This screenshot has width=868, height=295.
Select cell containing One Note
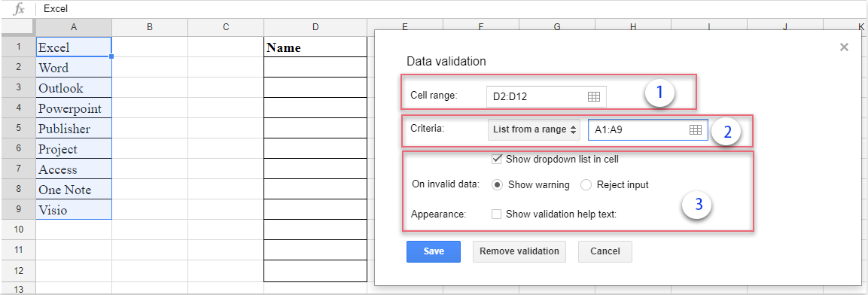click(x=74, y=190)
